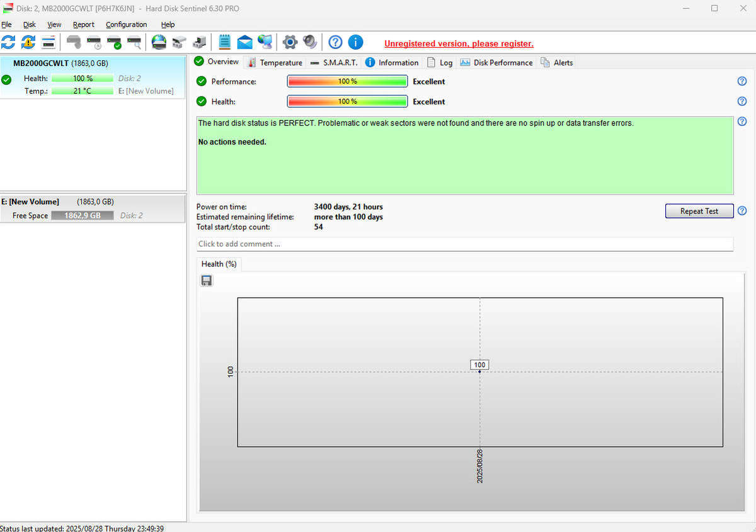Open the unregistered version registration link

459,43
